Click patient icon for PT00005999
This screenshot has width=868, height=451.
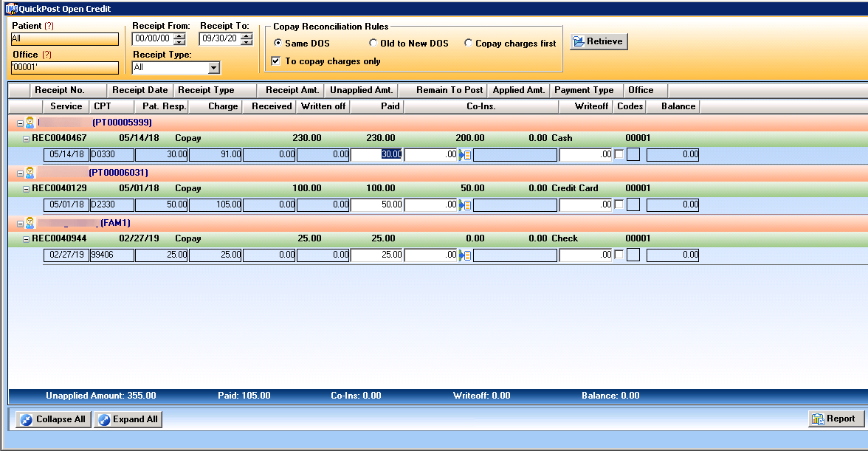[x=30, y=123]
